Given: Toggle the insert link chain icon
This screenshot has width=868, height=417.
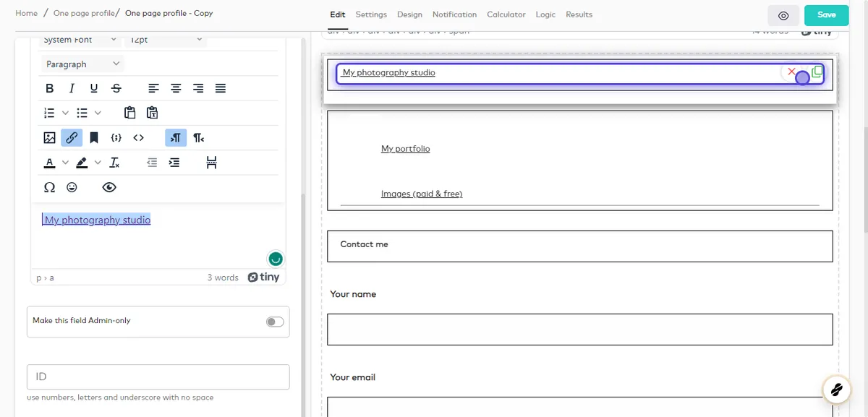Looking at the screenshot, I should point(72,137).
